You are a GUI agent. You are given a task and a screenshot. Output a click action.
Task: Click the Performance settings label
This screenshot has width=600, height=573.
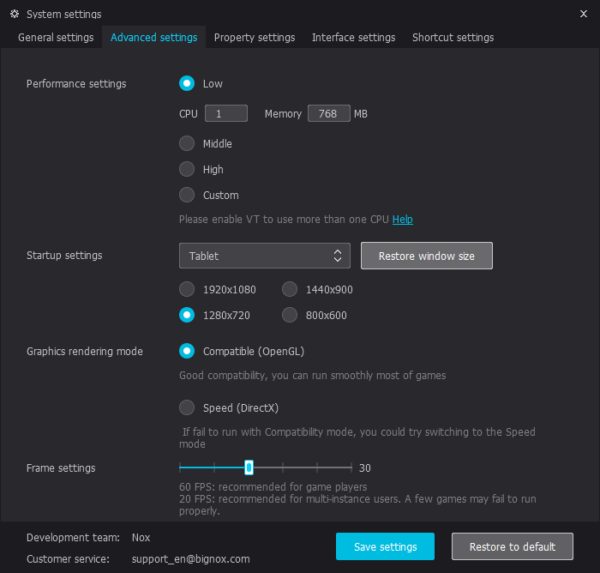pos(76,84)
